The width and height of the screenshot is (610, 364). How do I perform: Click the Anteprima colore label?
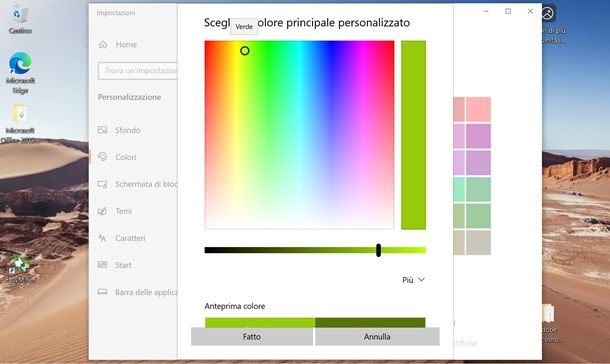coord(235,306)
